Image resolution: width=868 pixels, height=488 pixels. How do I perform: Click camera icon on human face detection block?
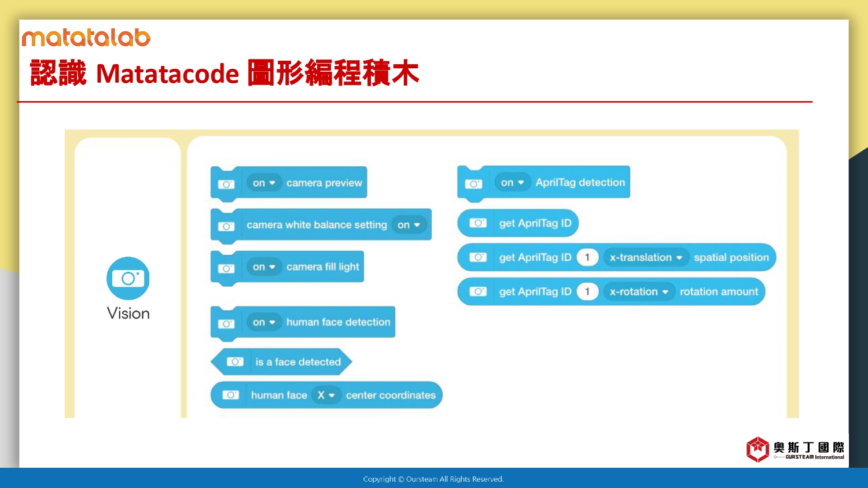pos(226,324)
